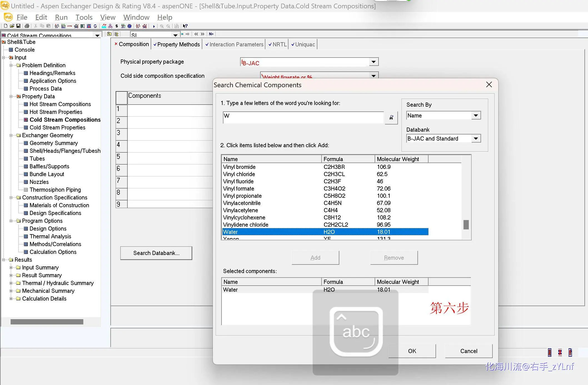Click the Search Databank... button
This screenshot has height=385, width=588.
[156, 253]
